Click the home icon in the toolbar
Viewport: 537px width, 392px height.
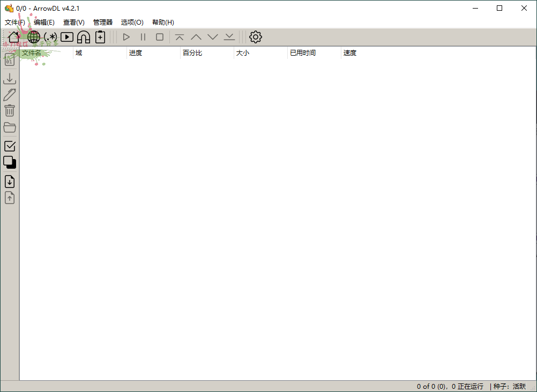coord(14,37)
